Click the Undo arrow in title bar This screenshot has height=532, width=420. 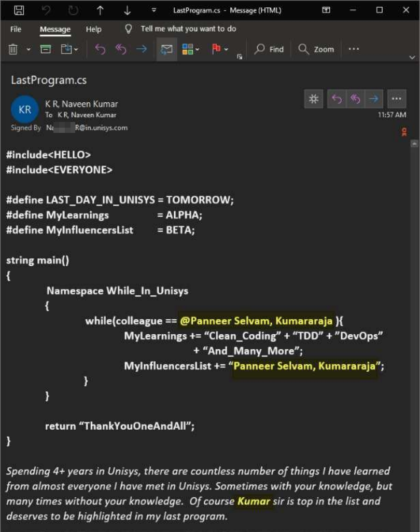pyautogui.click(x=46, y=10)
